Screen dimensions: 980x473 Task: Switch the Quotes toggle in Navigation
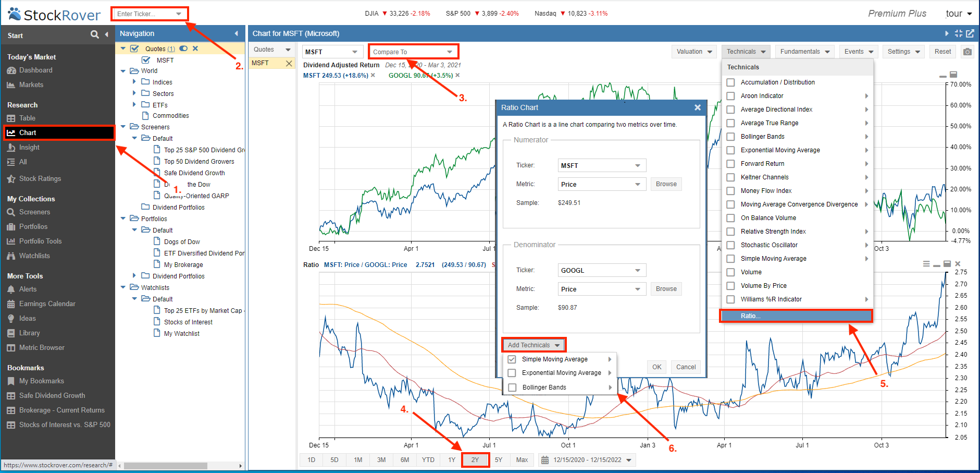click(x=183, y=48)
